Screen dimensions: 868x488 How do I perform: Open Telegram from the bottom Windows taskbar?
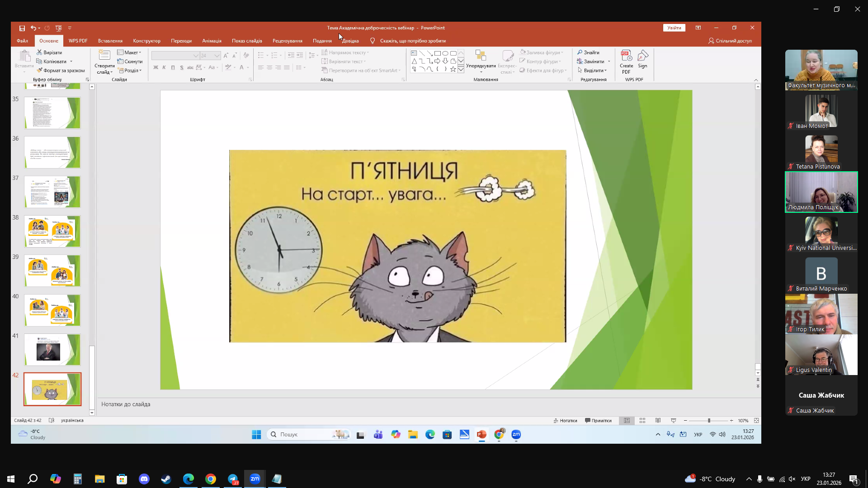pyautogui.click(x=233, y=479)
